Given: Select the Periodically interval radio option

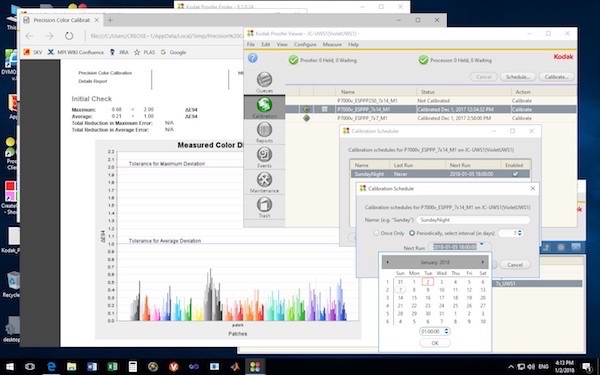Looking at the screenshot, I should click(412, 233).
